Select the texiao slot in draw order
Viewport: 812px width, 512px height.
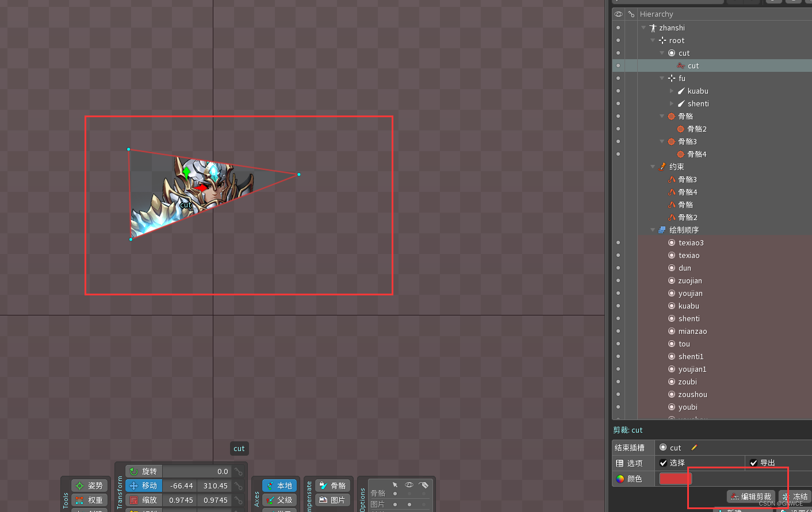[x=689, y=255]
